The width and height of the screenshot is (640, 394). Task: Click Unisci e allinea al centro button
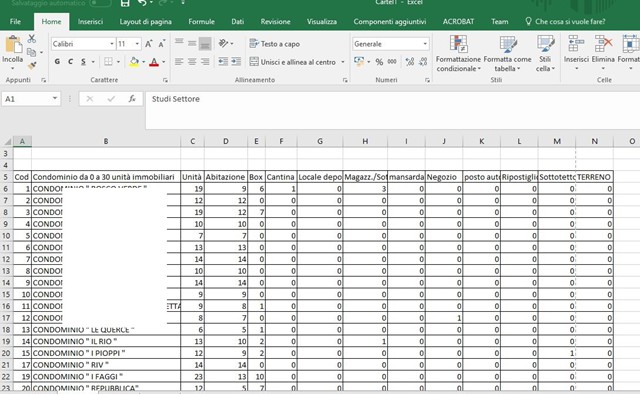click(x=293, y=62)
